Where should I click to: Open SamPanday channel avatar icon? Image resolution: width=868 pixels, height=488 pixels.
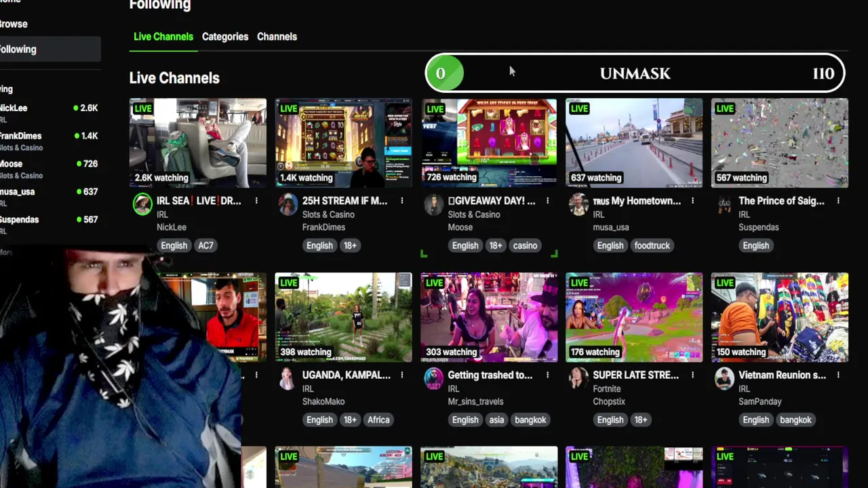click(x=724, y=378)
